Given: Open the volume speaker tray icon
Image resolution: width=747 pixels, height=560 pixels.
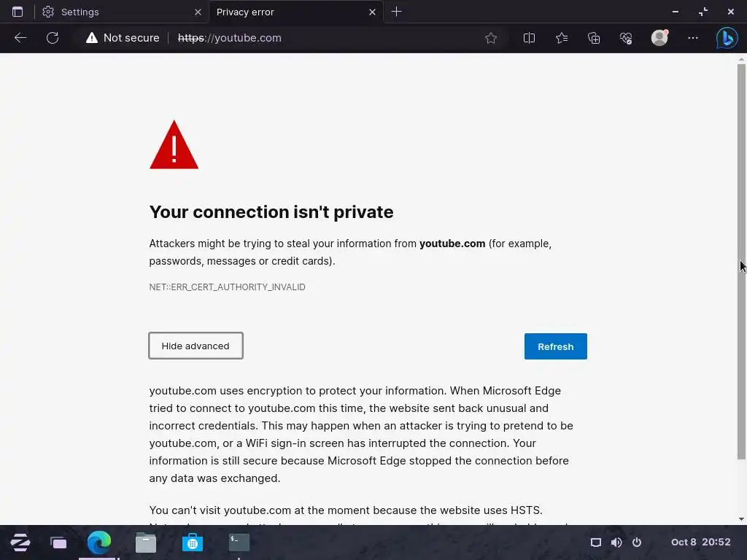Looking at the screenshot, I should [x=616, y=542].
